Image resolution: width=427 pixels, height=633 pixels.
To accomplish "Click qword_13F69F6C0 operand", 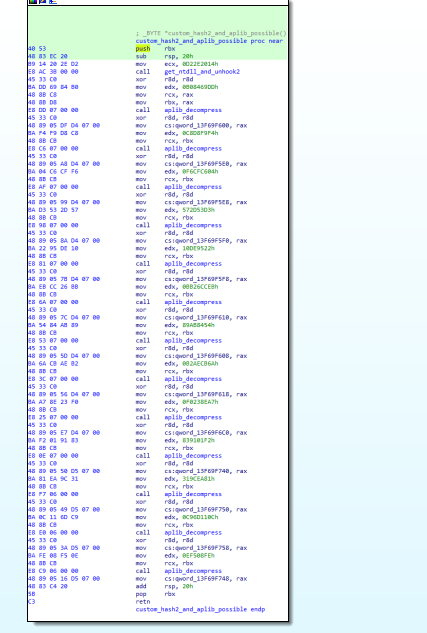I will 199,432.
